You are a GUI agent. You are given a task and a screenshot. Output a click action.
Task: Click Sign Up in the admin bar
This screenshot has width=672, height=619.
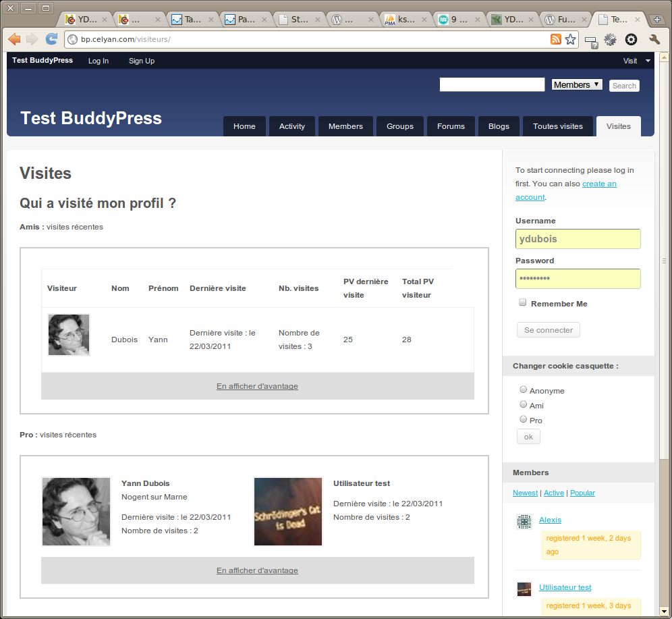[142, 61]
